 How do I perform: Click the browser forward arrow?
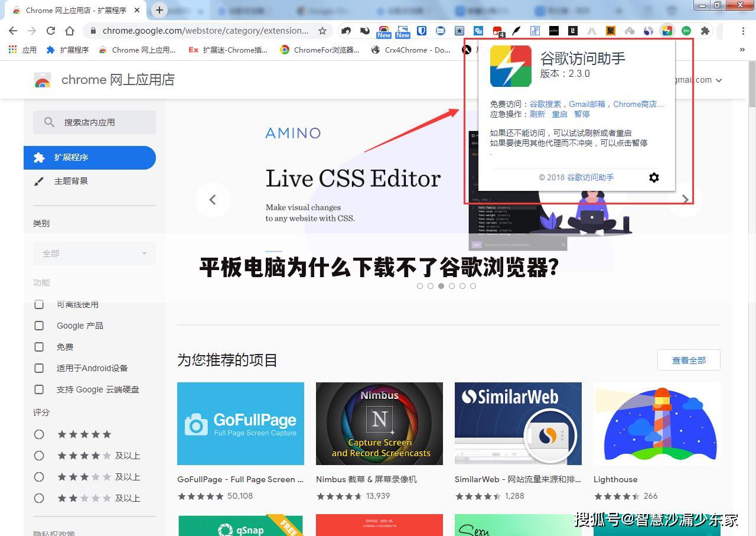coord(32,31)
